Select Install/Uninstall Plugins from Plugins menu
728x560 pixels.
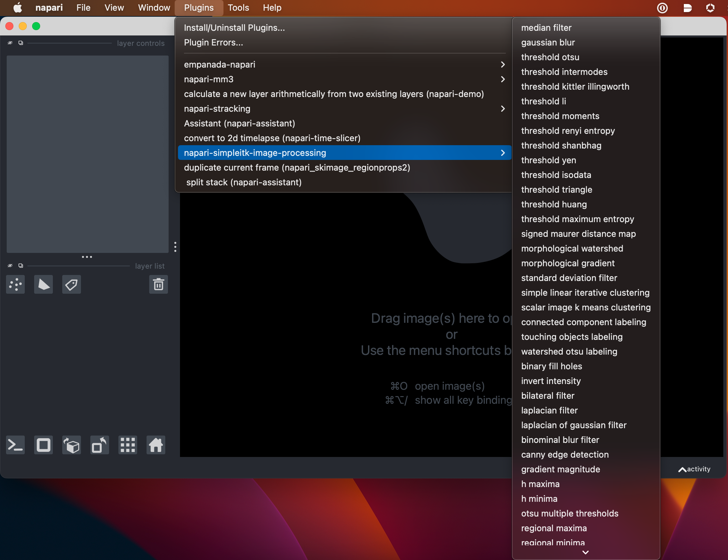coord(234,27)
